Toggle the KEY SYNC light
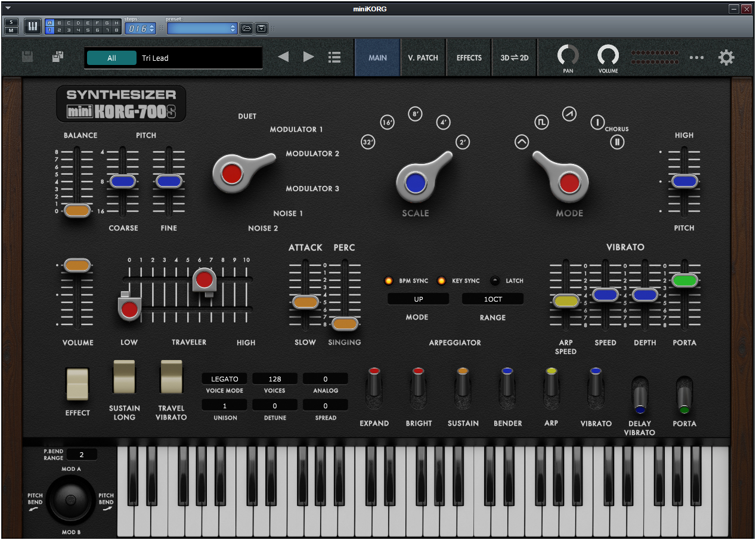Screen dimensions: 756x540 pyautogui.click(x=442, y=281)
